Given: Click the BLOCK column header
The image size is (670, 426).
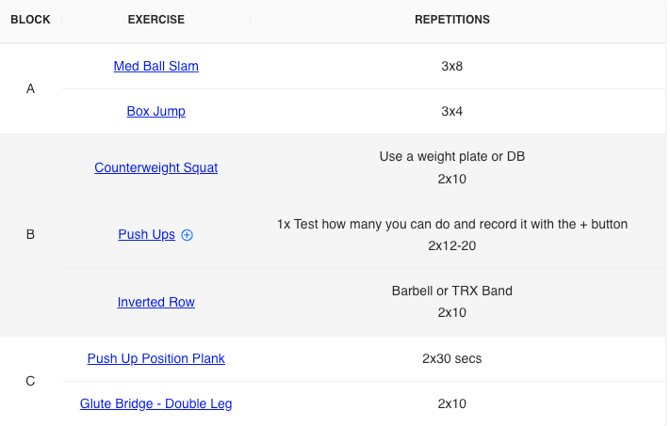Looking at the screenshot, I should [x=30, y=19].
